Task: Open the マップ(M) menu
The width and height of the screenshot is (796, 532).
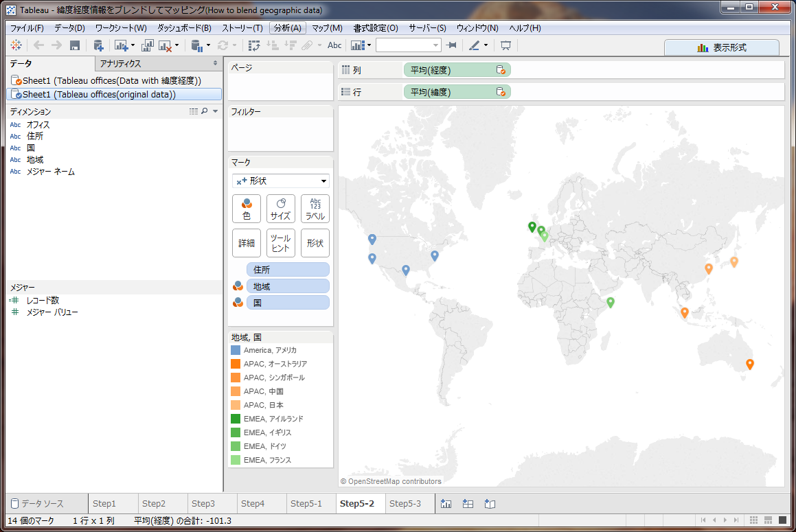Action: pyautogui.click(x=327, y=28)
